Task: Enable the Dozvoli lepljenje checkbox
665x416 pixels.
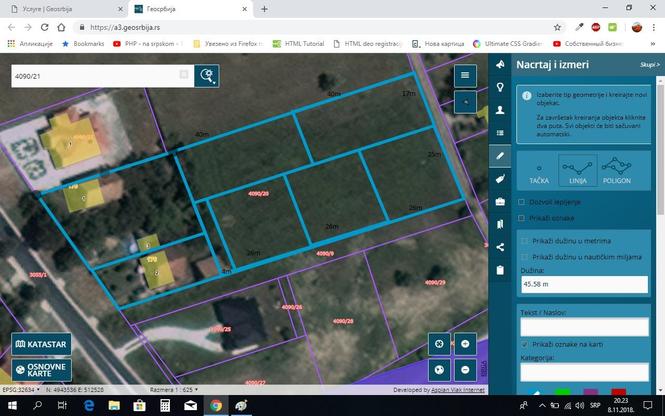Action: [x=522, y=202]
